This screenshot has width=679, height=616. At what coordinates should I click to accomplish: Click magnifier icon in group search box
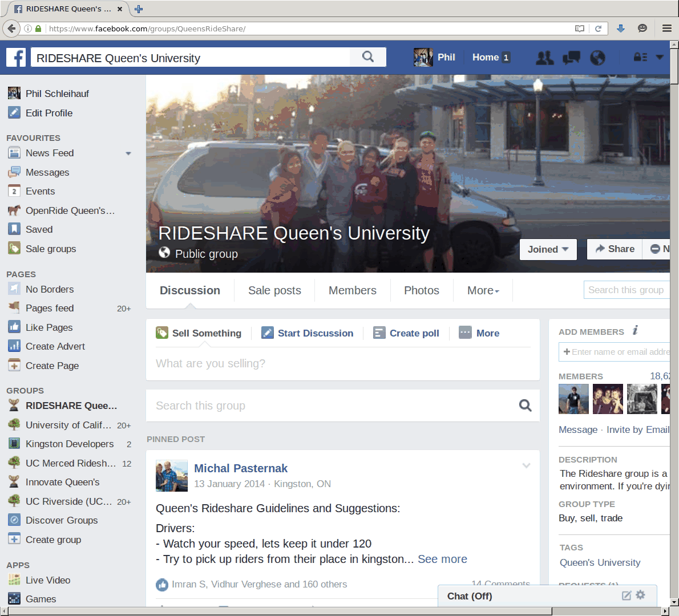coord(526,406)
